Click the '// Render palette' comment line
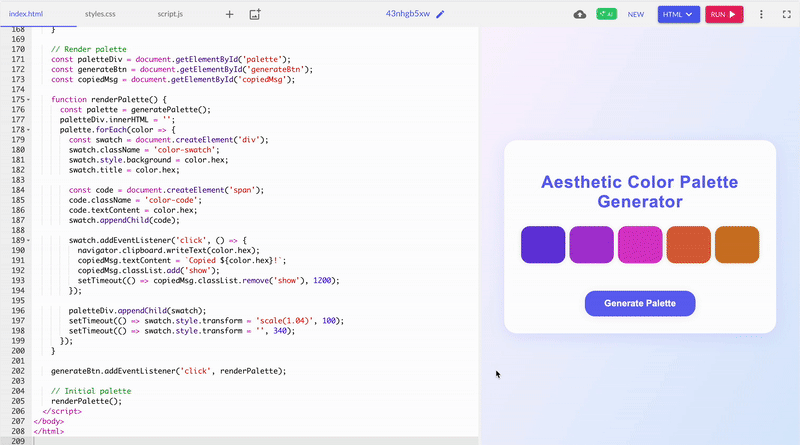Viewport: 800px width, 445px height. coord(89,49)
